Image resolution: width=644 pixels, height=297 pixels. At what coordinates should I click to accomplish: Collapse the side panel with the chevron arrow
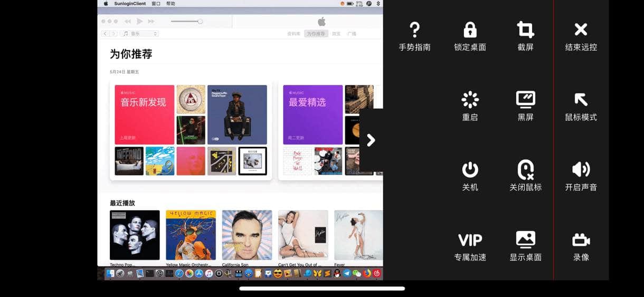point(371,140)
